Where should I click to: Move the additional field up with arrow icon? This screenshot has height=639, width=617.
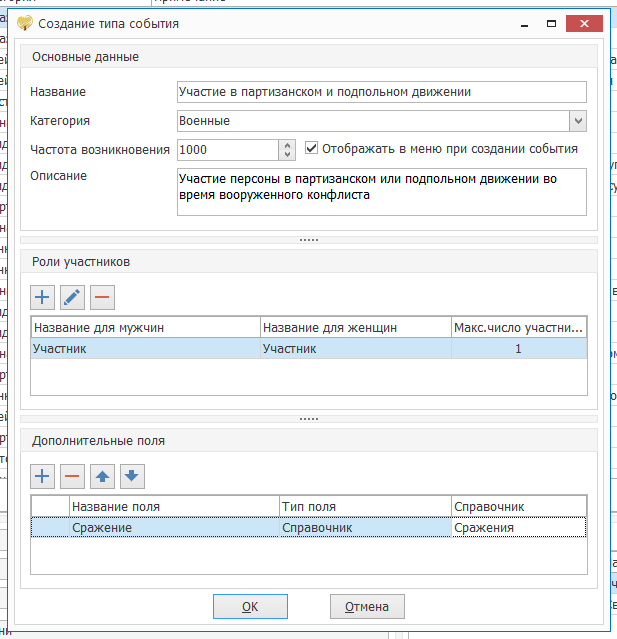coord(102,475)
